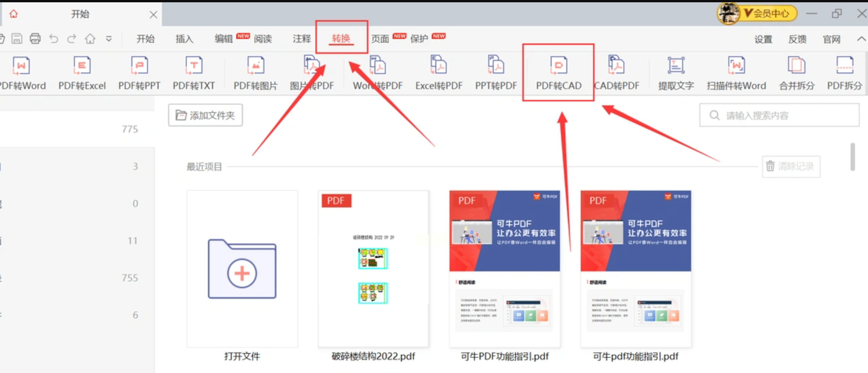Select the sidebar row showing 755
The width and height of the screenshot is (868, 373).
tap(77, 278)
